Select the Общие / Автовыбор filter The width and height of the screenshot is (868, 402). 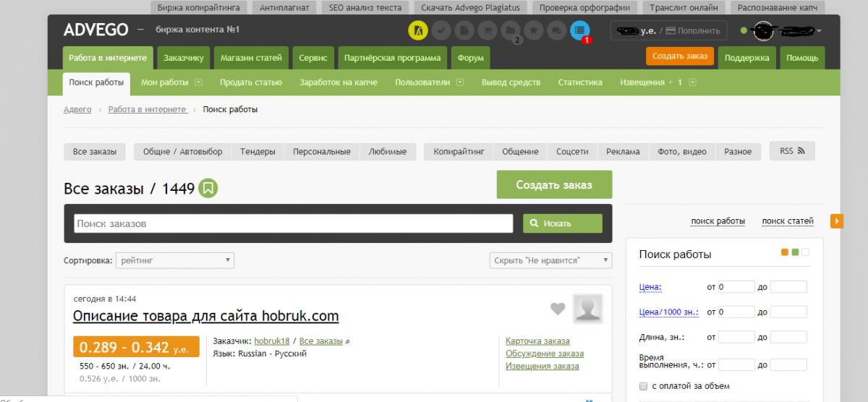tap(182, 152)
